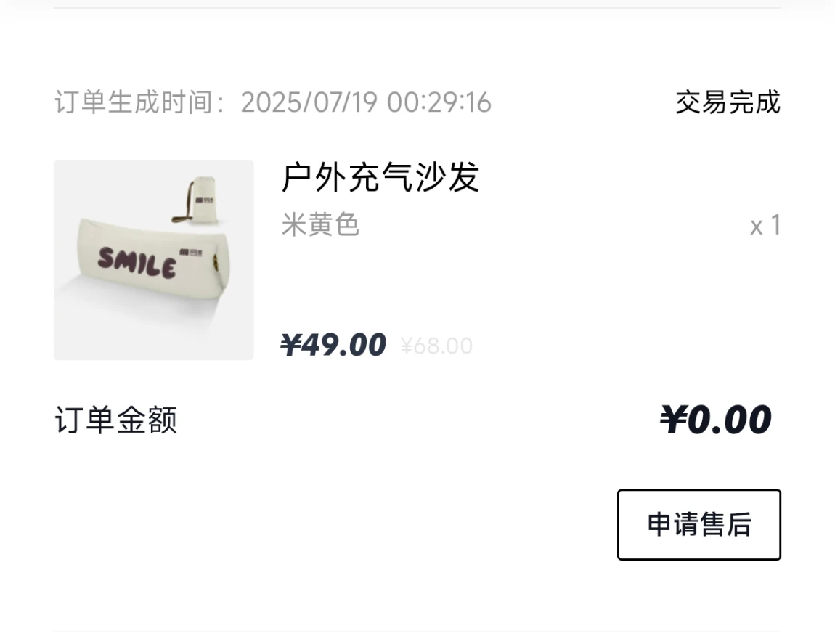This screenshot has height=644, width=835.
Task: Click the 00:29:16 order time
Action: (x=439, y=102)
